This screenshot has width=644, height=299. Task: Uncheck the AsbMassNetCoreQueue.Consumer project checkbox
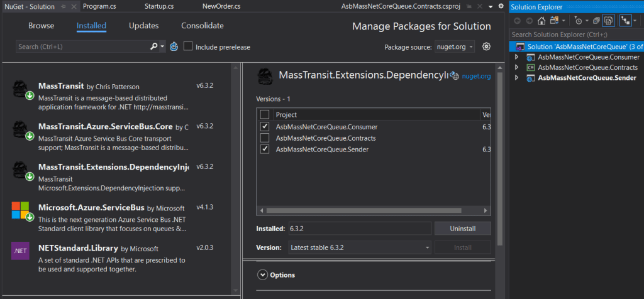coord(265,127)
